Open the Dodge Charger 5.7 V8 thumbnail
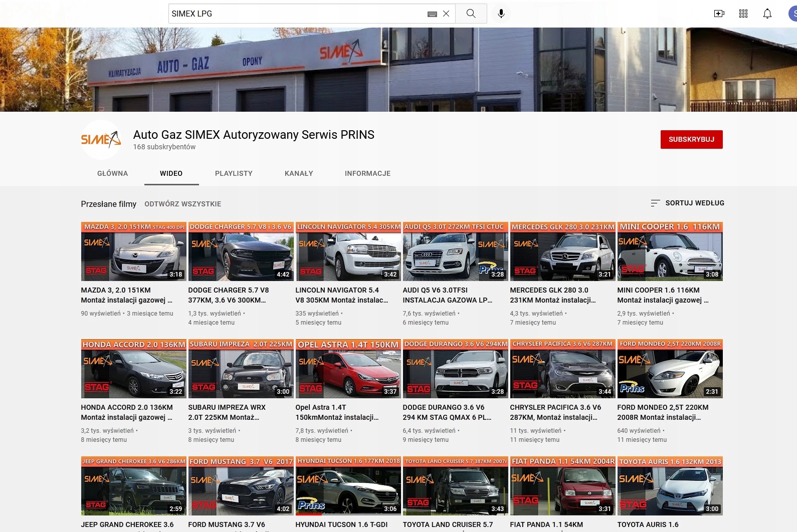 pos(241,251)
